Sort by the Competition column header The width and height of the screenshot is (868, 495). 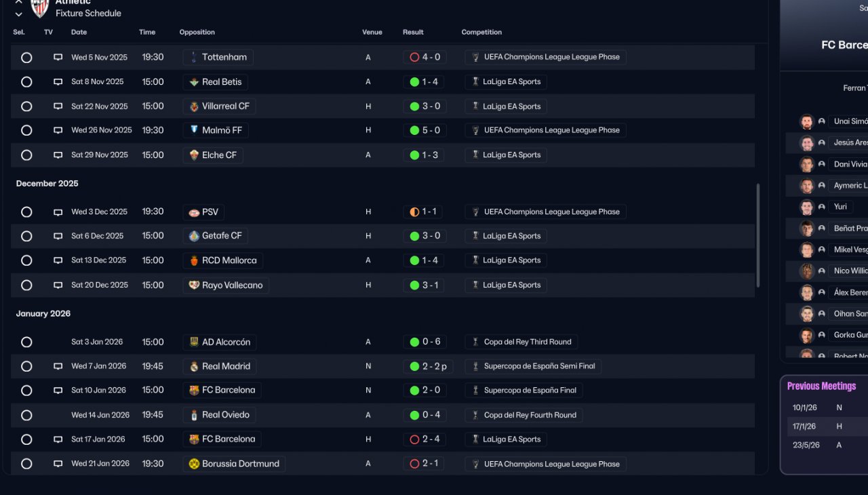481,33
